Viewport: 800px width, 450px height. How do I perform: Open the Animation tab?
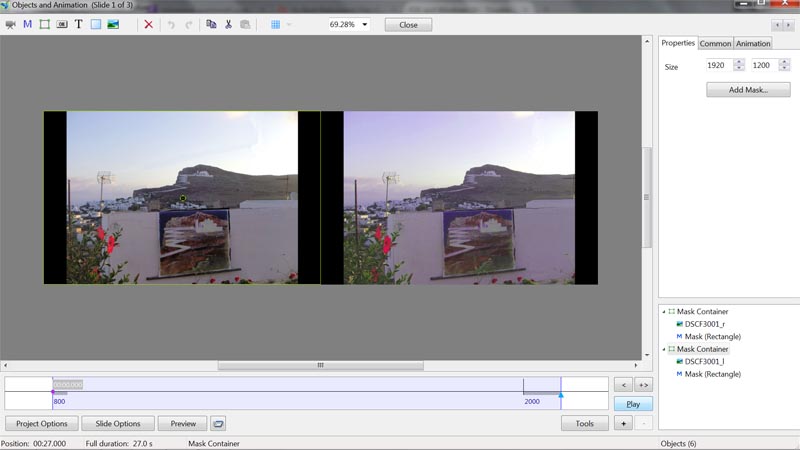(x=753, y=43)
